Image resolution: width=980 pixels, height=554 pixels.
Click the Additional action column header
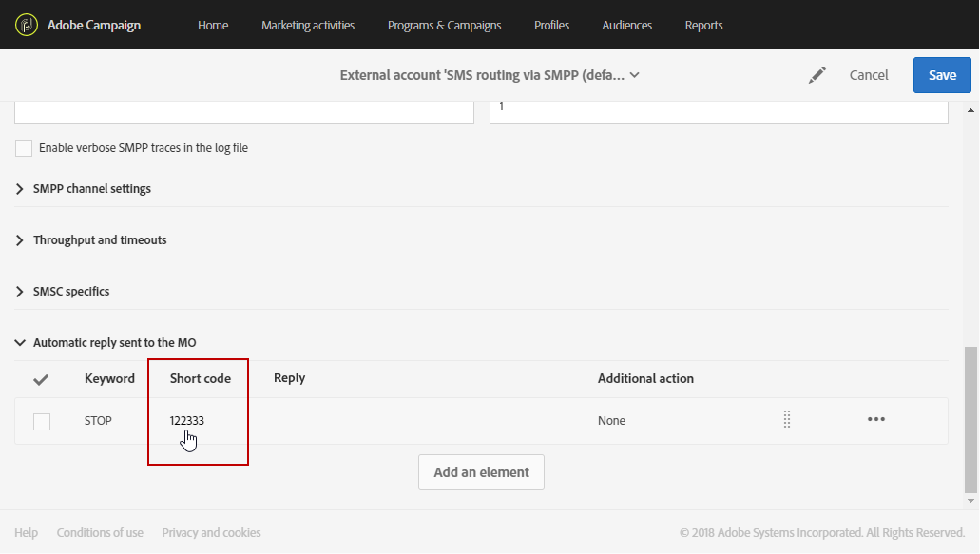point(645,378)
